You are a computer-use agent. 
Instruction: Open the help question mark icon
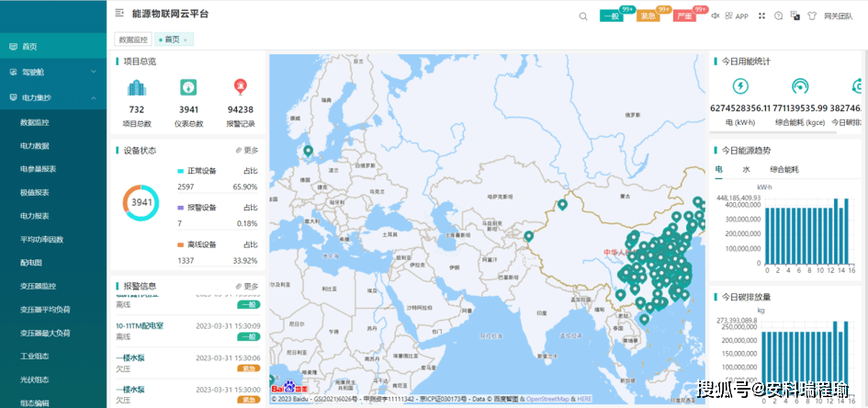[x=778, y=16]
